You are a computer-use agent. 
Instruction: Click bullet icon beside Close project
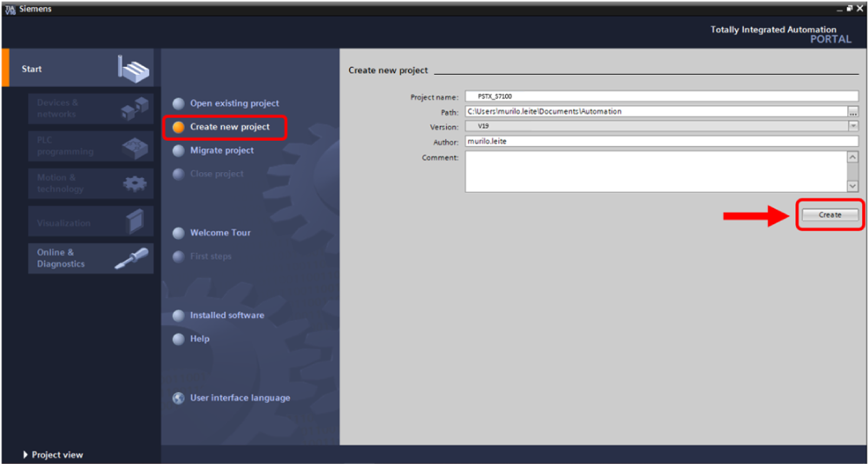pyautogui.click(x=178, y=174)
